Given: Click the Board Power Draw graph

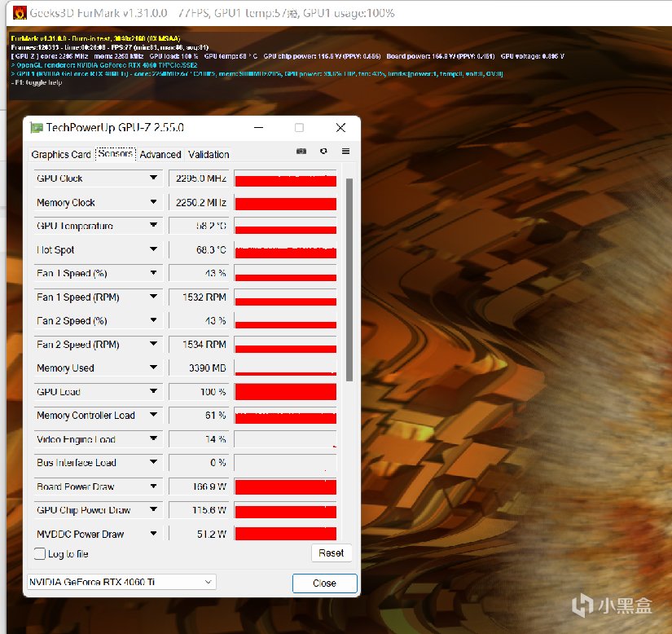Looking at the screenshot, I should point(285,487).
